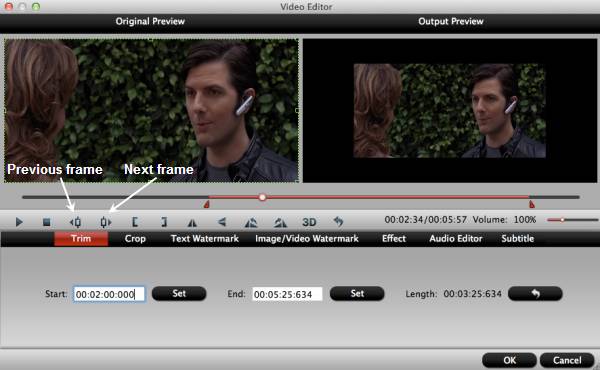This screenshot has width=600, height=370.
Task: Switch to the Effect tab
Action: pos(394,239)
